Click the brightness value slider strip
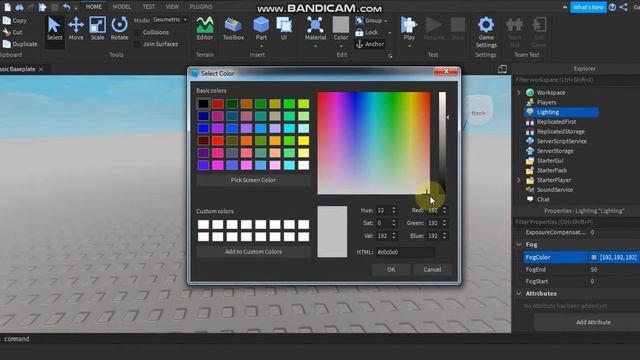 [x=442, y=143]
